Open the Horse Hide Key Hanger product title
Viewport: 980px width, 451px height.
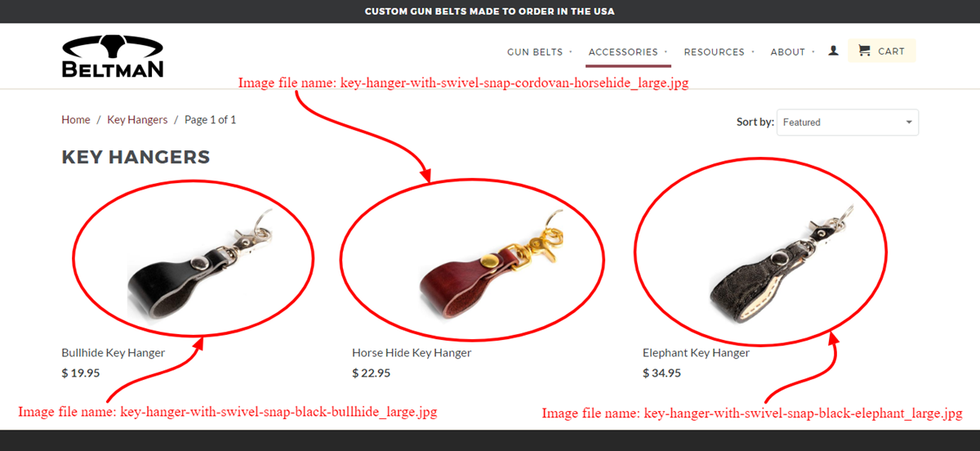pyautogui.click(x=412, y=353)
